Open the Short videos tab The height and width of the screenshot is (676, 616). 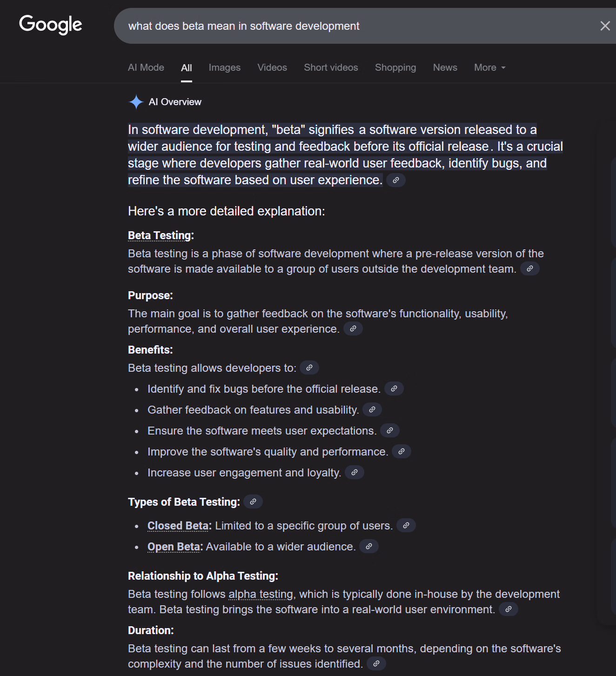tap(331, 67)
